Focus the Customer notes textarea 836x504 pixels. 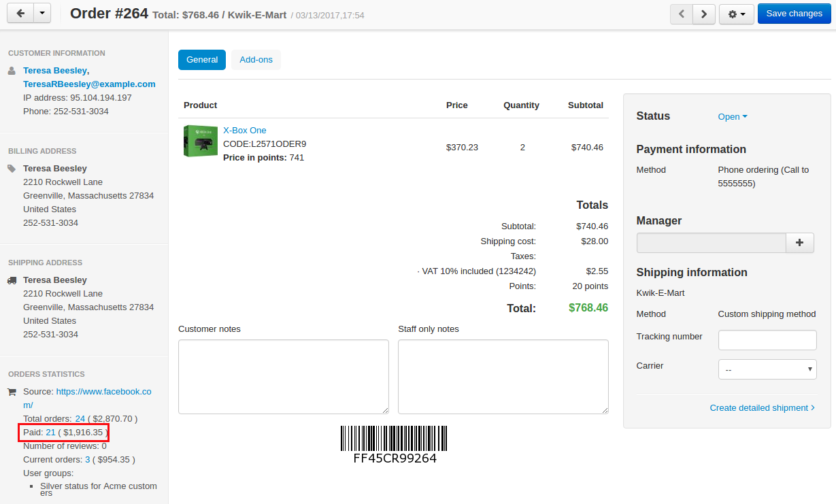(x=284, y=377)
